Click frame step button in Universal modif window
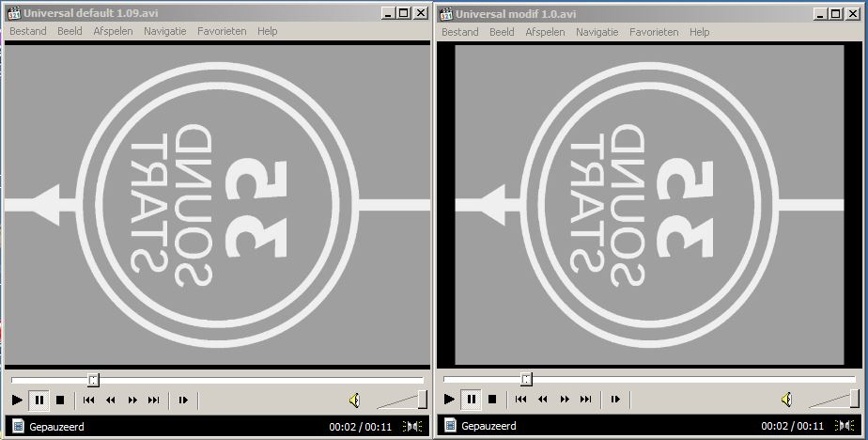868x440 pixels. pyautogui.click(x=615, y=399)
